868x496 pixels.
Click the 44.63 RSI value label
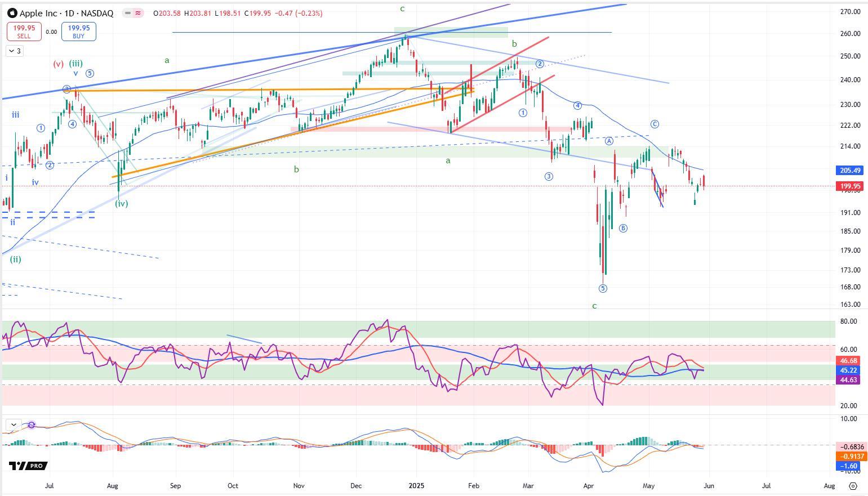click(x=848, y=380)
